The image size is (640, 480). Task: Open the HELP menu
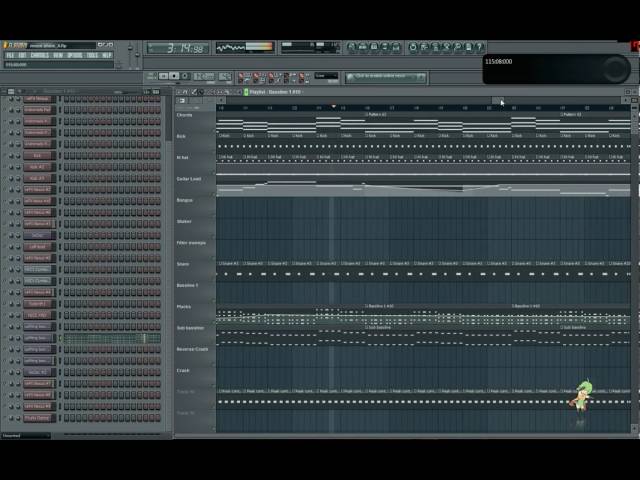(107, 55)
